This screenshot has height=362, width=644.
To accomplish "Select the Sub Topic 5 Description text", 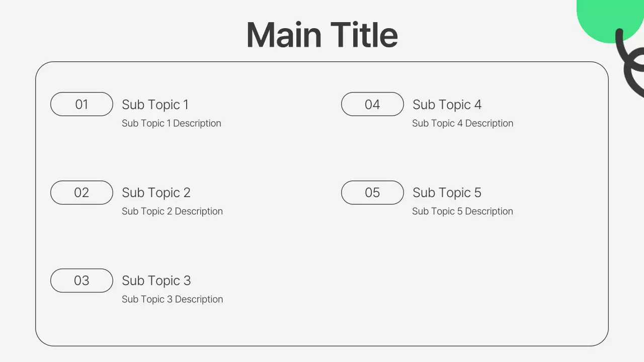I will (x=462, y=211).
